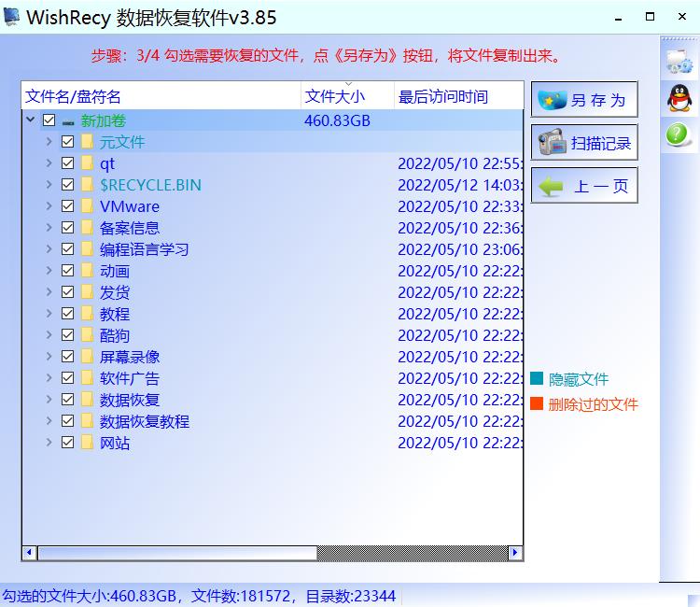The width and height of the screenshot is (700, 607).
Task: Click the horizontal scrollbar thumb
Action: point(177,553)
